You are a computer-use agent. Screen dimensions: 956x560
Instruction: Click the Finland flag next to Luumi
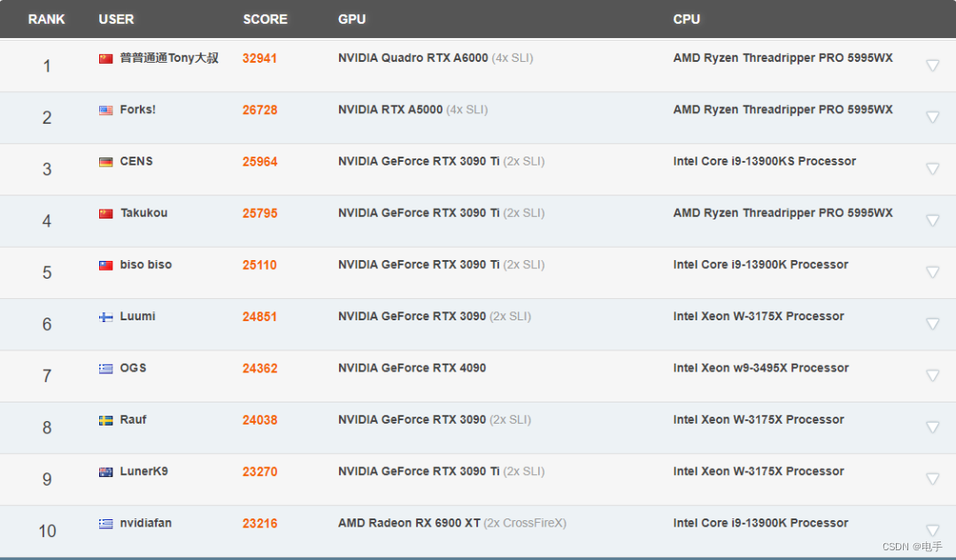[x=106, y=317]
